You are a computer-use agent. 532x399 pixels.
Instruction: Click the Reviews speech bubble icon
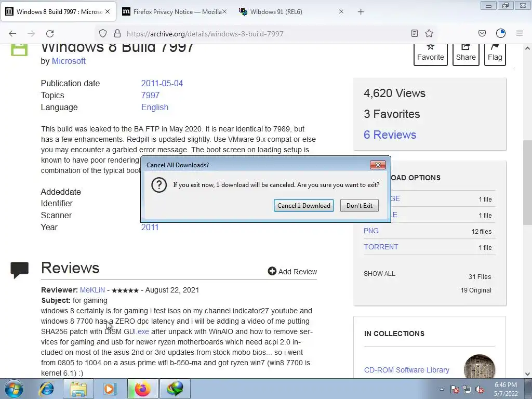coord(20,270)
